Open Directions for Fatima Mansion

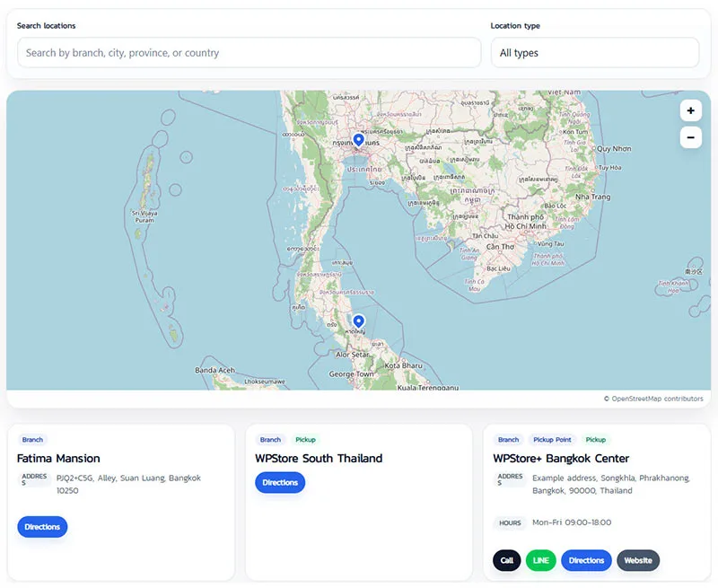point(42,527)
